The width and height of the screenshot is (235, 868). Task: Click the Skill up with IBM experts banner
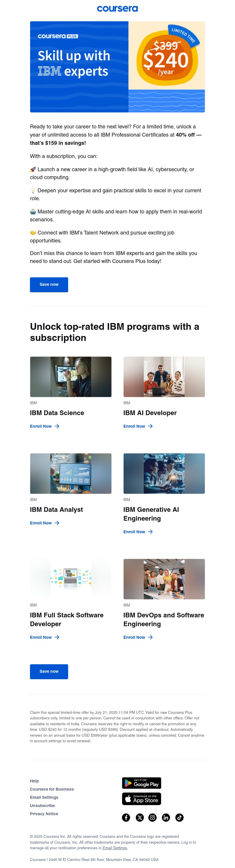(117, 67)
